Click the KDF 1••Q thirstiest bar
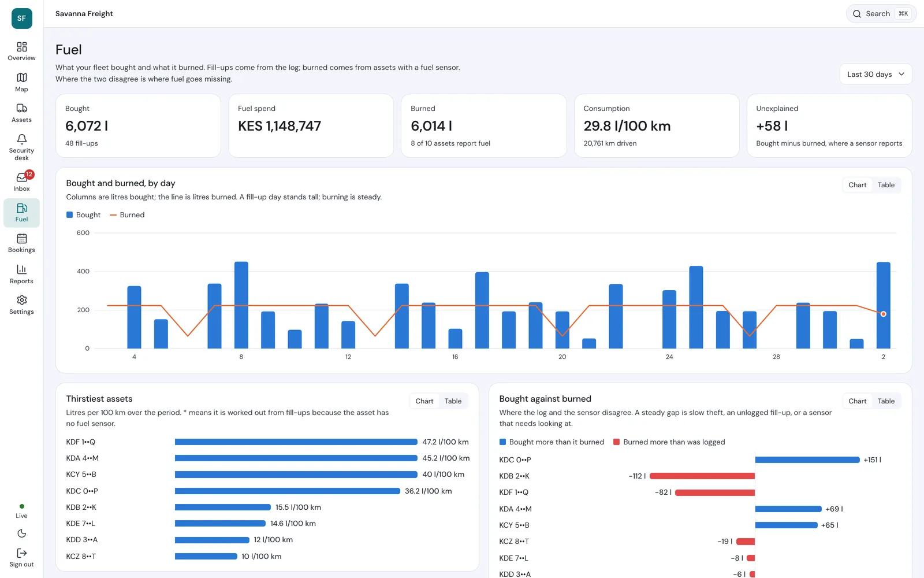 [296, 442]
